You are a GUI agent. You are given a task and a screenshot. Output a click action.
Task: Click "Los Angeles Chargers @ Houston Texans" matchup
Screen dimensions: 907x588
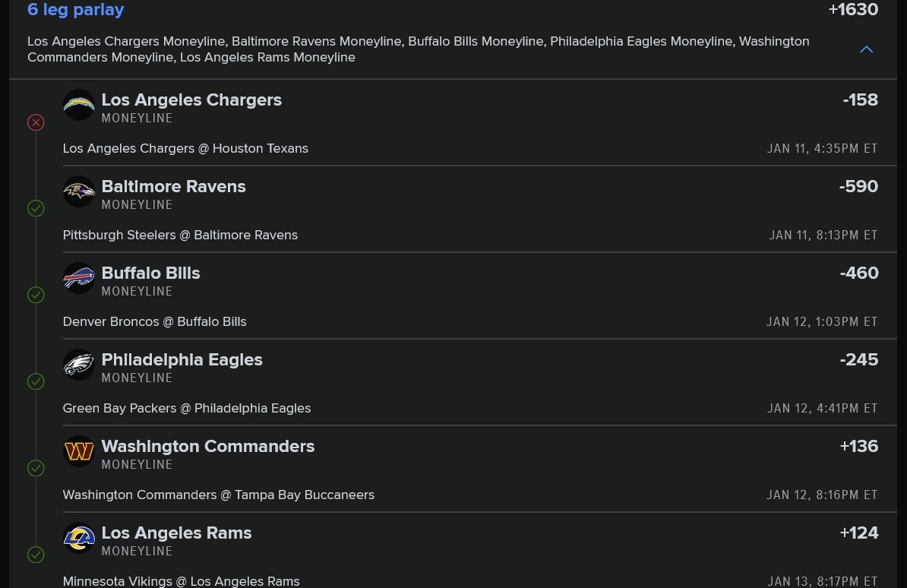[x=185, y=148]
